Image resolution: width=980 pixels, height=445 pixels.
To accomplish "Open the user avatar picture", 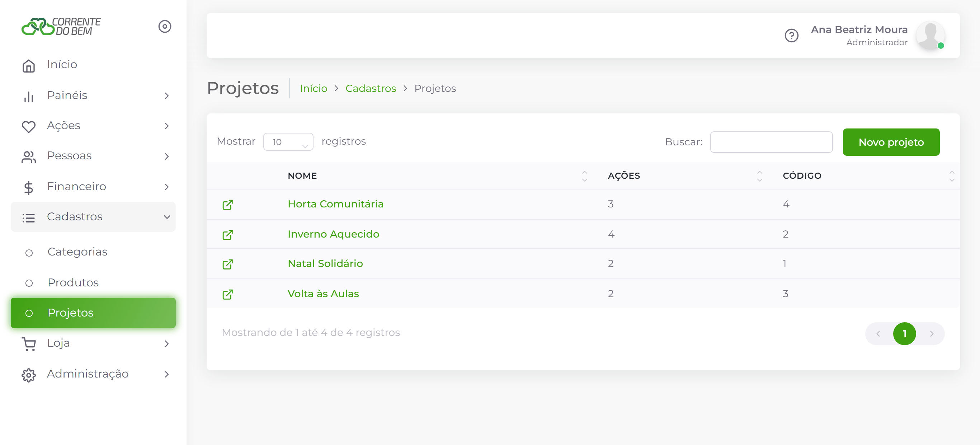I will pyautogui.click(x=930, y=36).
